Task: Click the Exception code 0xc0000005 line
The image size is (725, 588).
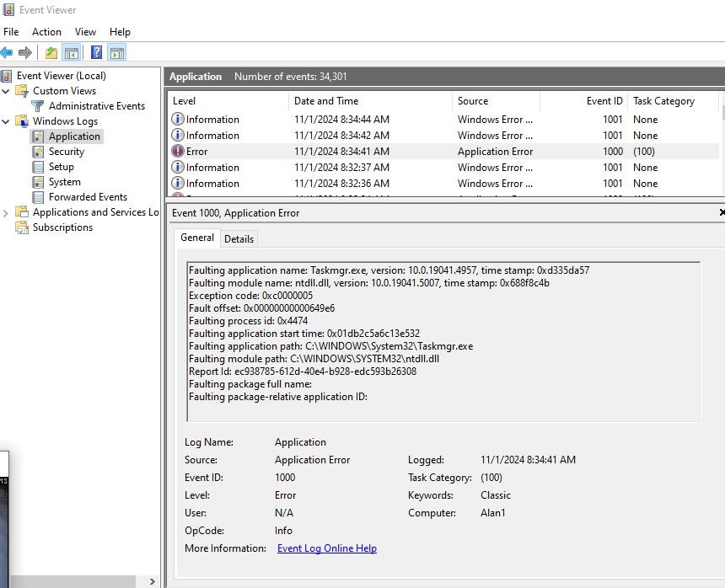Action: (250, 296)
